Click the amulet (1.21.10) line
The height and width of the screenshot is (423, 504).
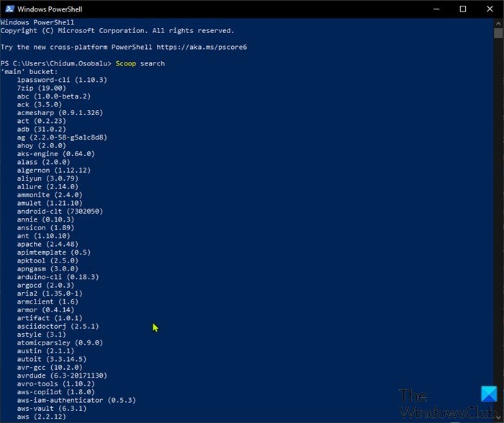coord(50,204)
